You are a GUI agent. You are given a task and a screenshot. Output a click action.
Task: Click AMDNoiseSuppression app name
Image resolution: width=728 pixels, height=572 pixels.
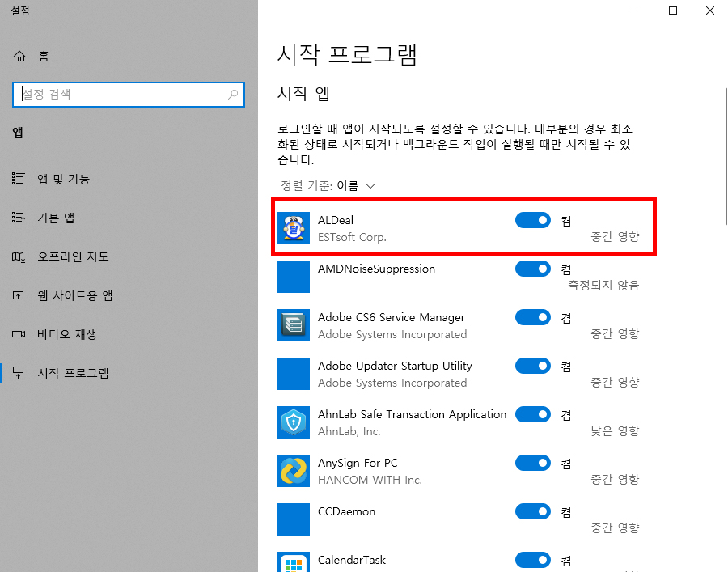tap(376, 269)
